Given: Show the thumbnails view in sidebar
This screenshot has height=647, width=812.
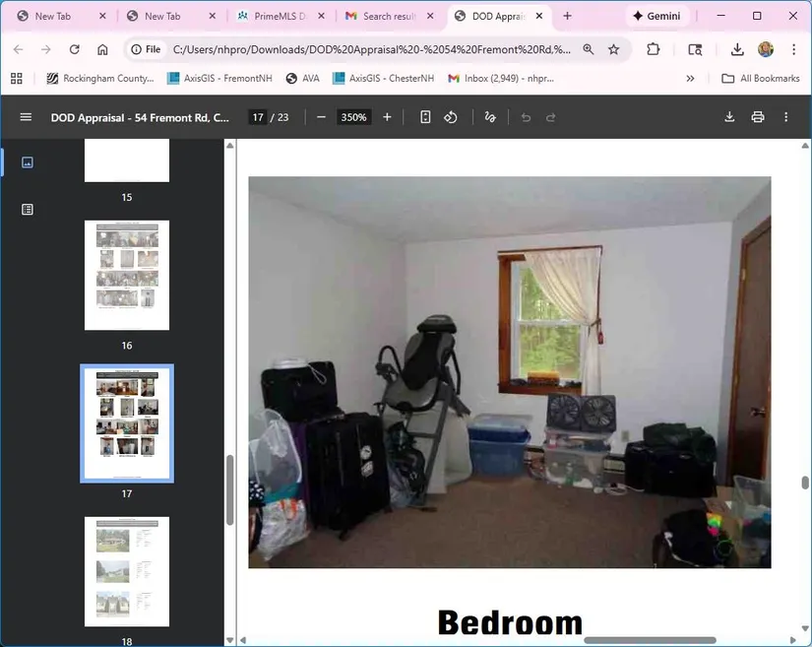Looking at the screenshot, I should 28,162.
